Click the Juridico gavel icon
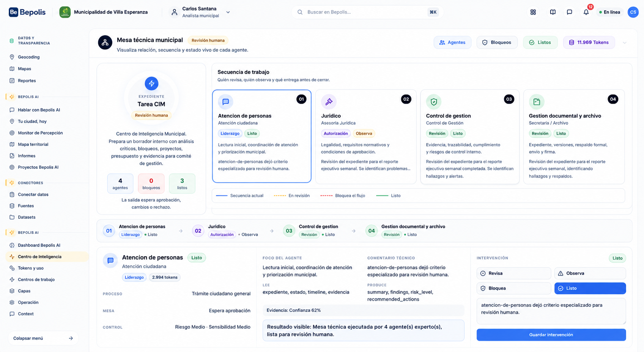 pos(329,102)
